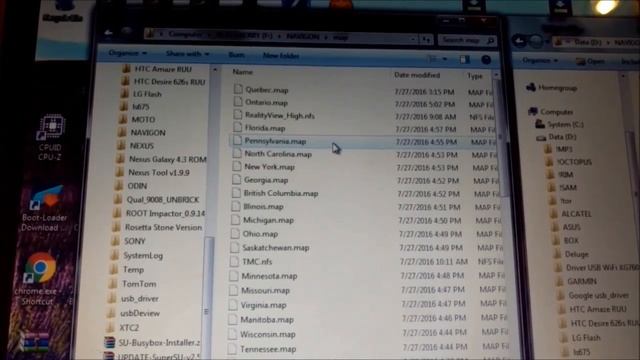Select the Manitoba.map file
Screen dimensions: 640x360
[x=267, y=320]
